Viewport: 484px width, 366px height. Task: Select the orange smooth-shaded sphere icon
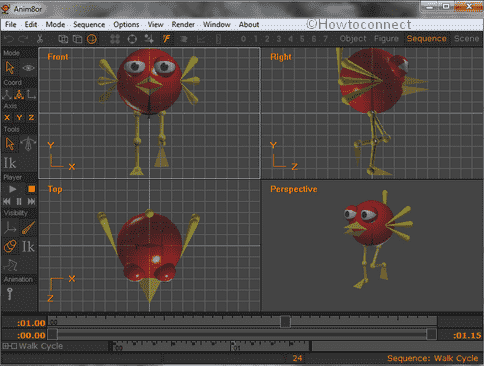pyautogui.click(x=92, y=39)
